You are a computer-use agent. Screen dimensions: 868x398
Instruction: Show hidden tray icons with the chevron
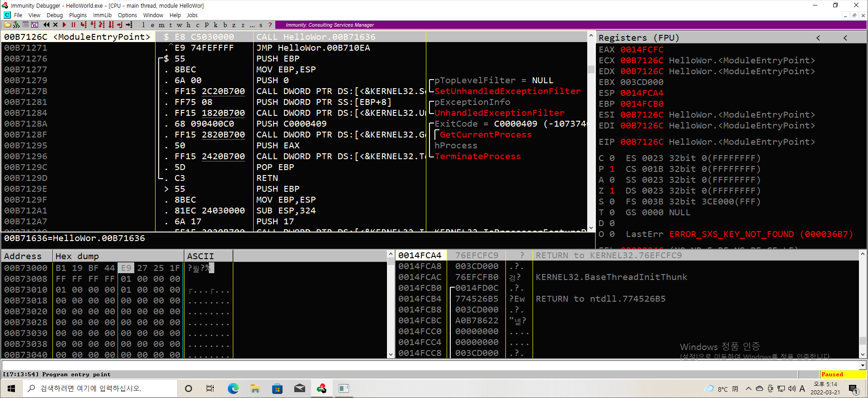pos(749,389)
